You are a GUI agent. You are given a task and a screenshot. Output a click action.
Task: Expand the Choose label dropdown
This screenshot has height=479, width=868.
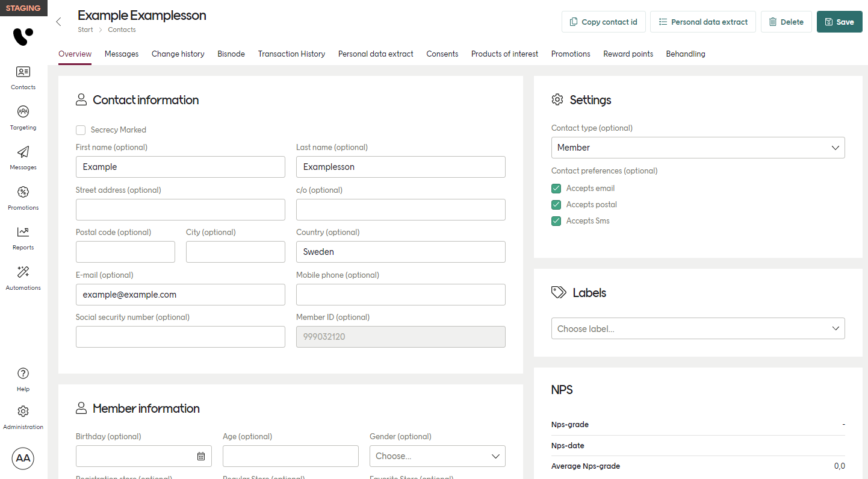click(698, 328)
